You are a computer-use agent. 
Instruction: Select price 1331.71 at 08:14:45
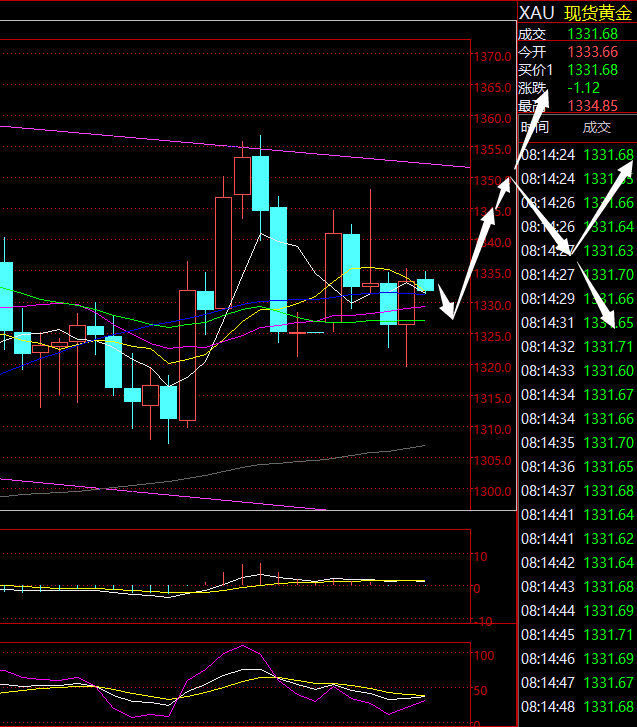[x=609, y=635]
